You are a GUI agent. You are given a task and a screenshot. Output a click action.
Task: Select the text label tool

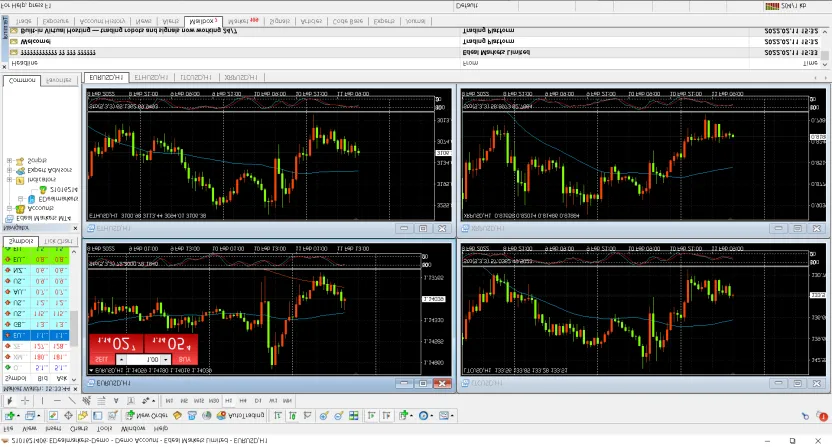[131, 401]
